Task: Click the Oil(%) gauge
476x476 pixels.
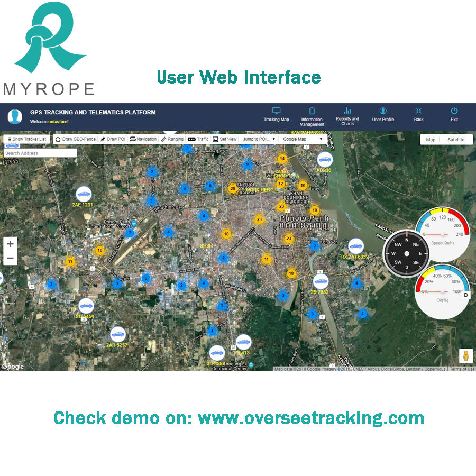Action: click(x=443, y=292)
